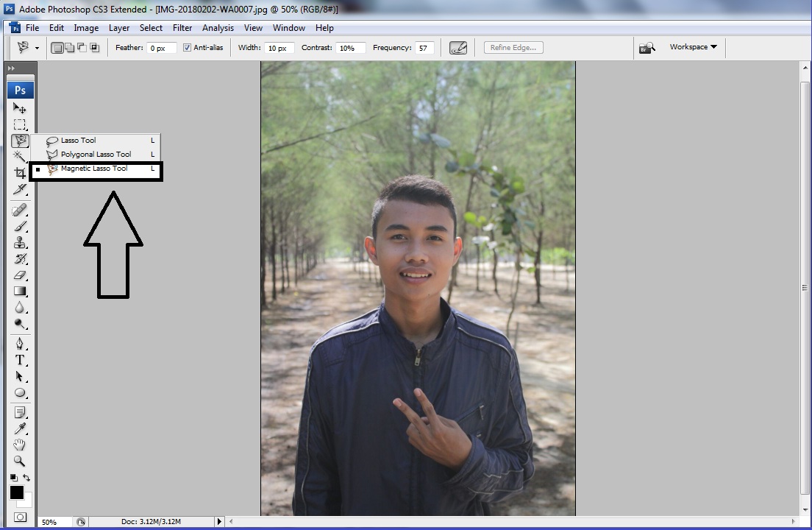Select the Clone Stamp tool

click(x=20, y=242)
